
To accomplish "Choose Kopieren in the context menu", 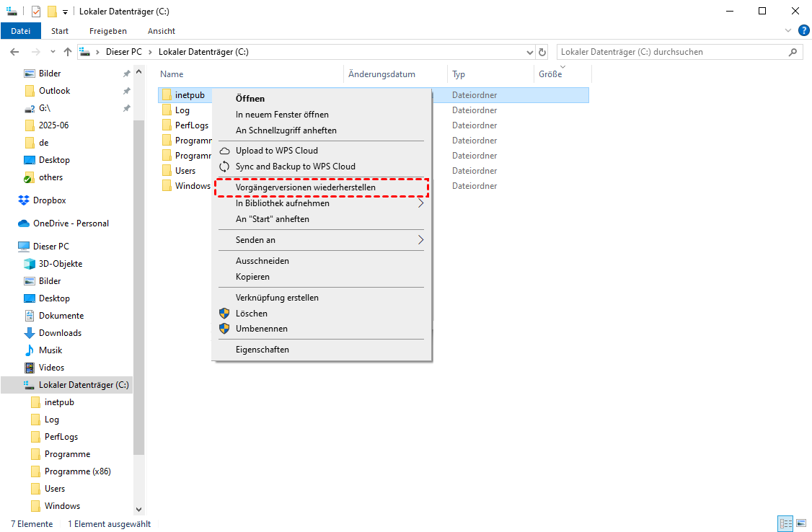I will pyautogui.click(x=322, y=277).
